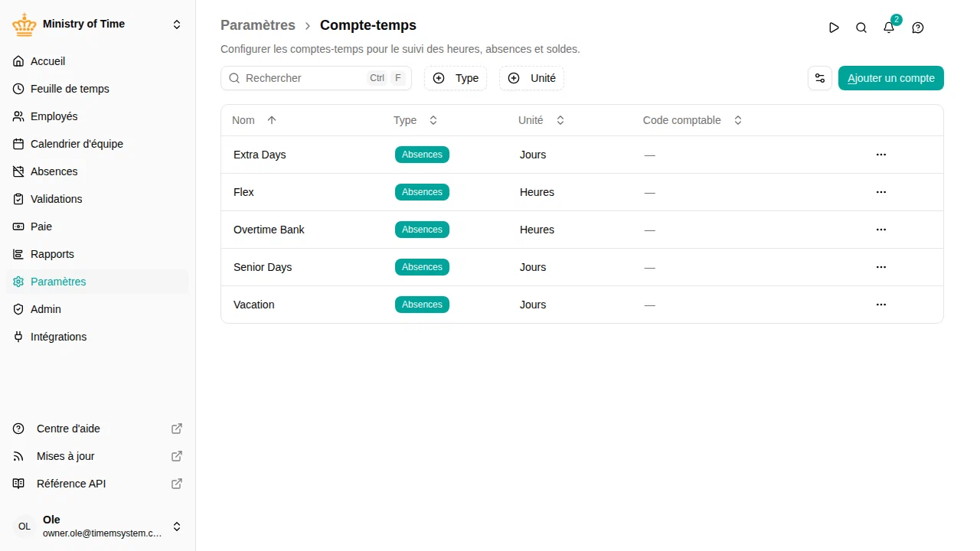The width and height of the screenshot is (980, 551).
Task: Open actions menu for Senior Days row
Action: coord(881,267)
